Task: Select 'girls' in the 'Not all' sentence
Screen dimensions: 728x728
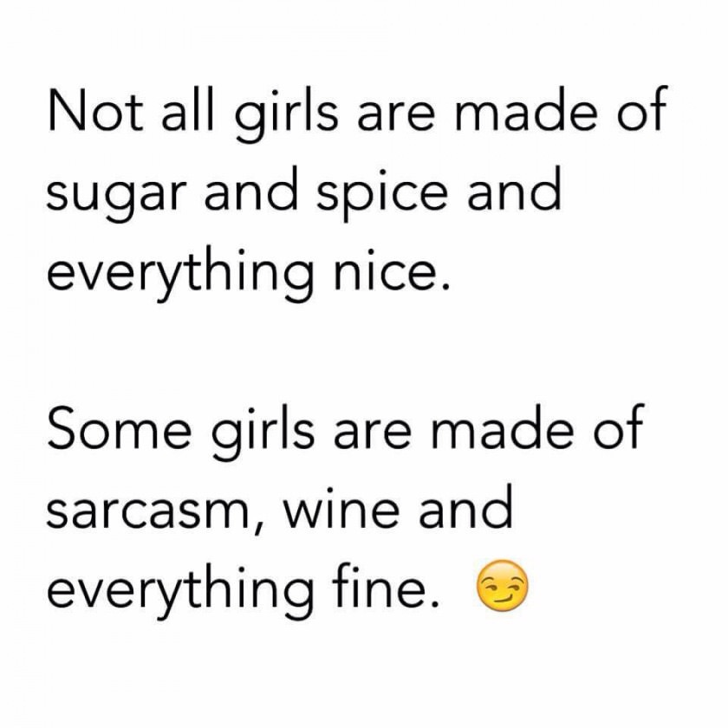Action: pyautogui.click(x=286, y=114)
